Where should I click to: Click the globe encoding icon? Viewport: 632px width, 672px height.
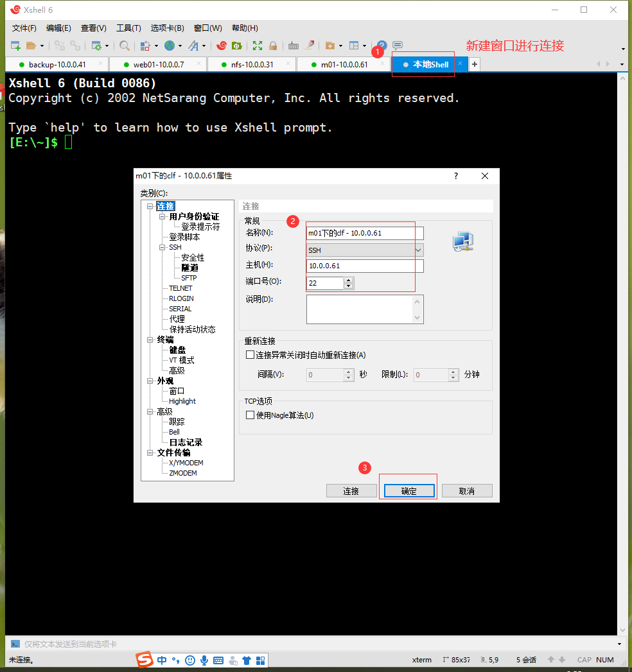(x=170, y=46)
